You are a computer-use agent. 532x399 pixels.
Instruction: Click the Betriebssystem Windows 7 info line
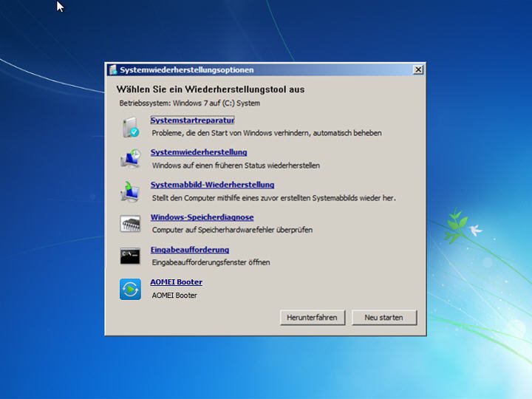[x=190, y=103]
